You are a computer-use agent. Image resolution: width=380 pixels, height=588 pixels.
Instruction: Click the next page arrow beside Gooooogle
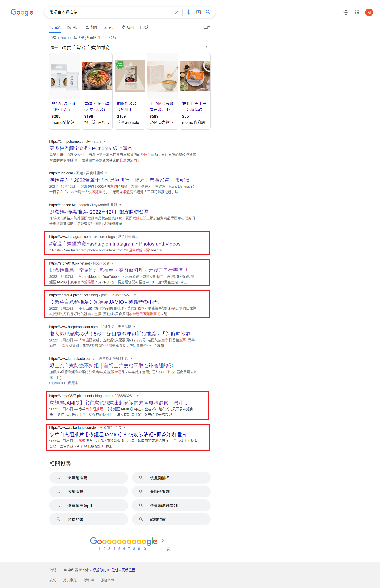(x=163, y=540)
